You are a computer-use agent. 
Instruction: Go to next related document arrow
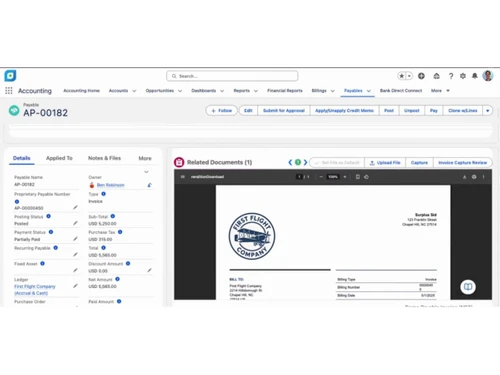(x=305, y=162)
